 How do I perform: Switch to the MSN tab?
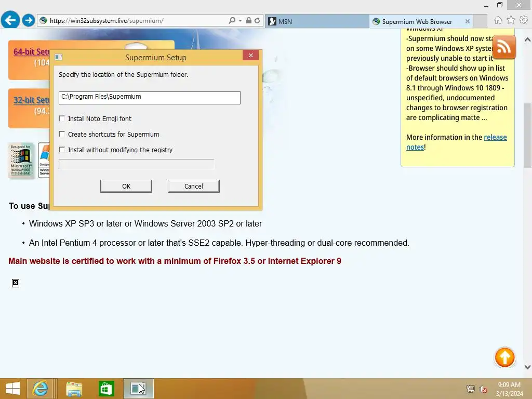pos(316,21)
